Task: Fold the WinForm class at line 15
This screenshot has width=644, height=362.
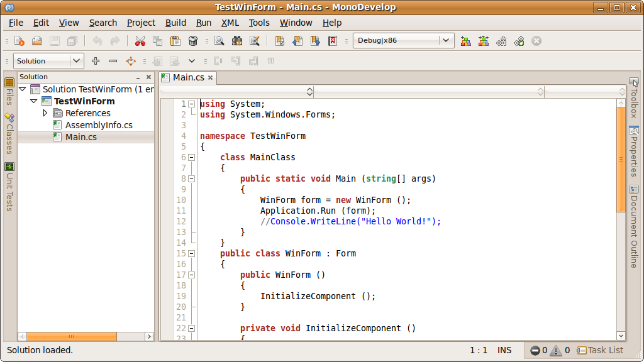Action: click(x=191, y=253)
